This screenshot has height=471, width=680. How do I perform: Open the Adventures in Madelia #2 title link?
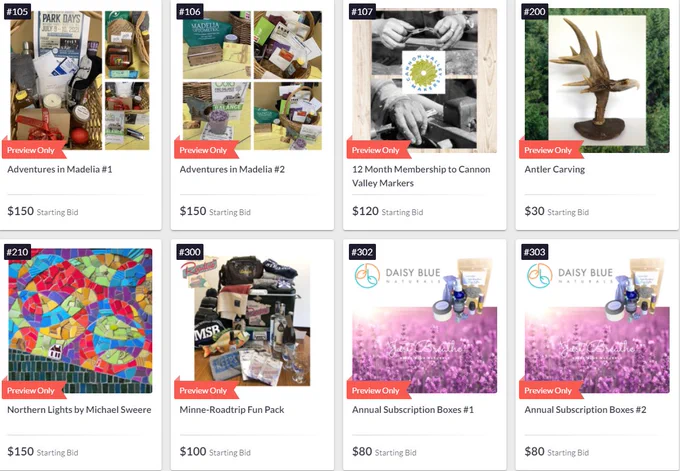pyautogui.click(x=232, y=169)
